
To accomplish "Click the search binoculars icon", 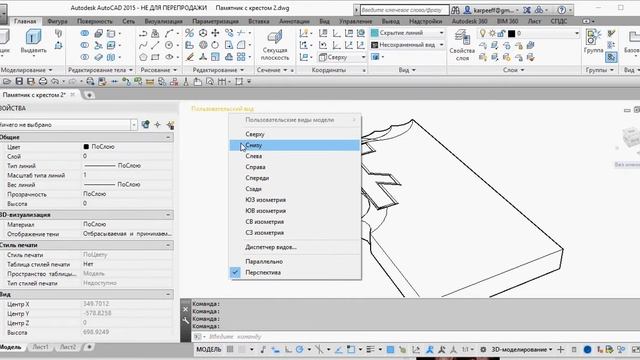I will (456, 9).
